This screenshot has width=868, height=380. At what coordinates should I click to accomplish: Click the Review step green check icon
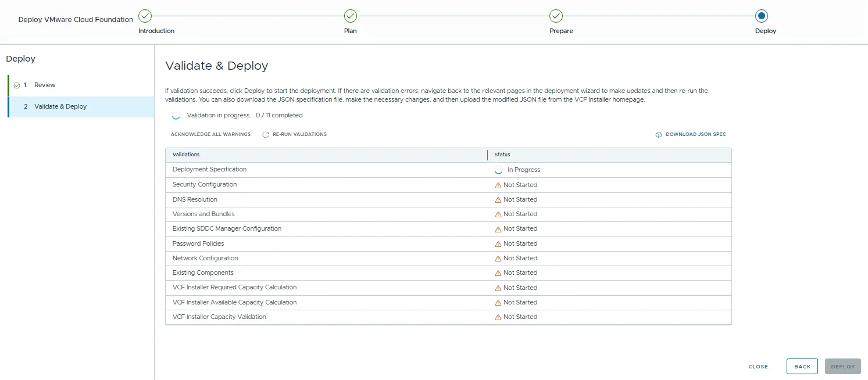[17, 85]
